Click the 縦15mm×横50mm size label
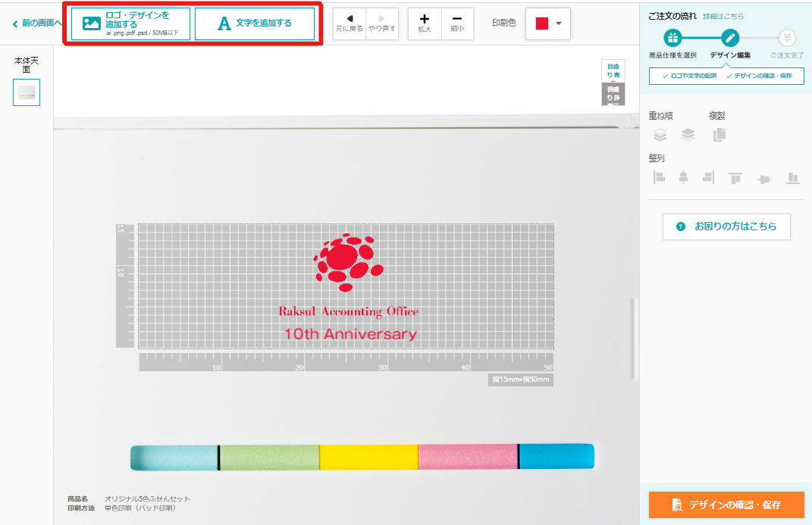 [x=520, y=380]
